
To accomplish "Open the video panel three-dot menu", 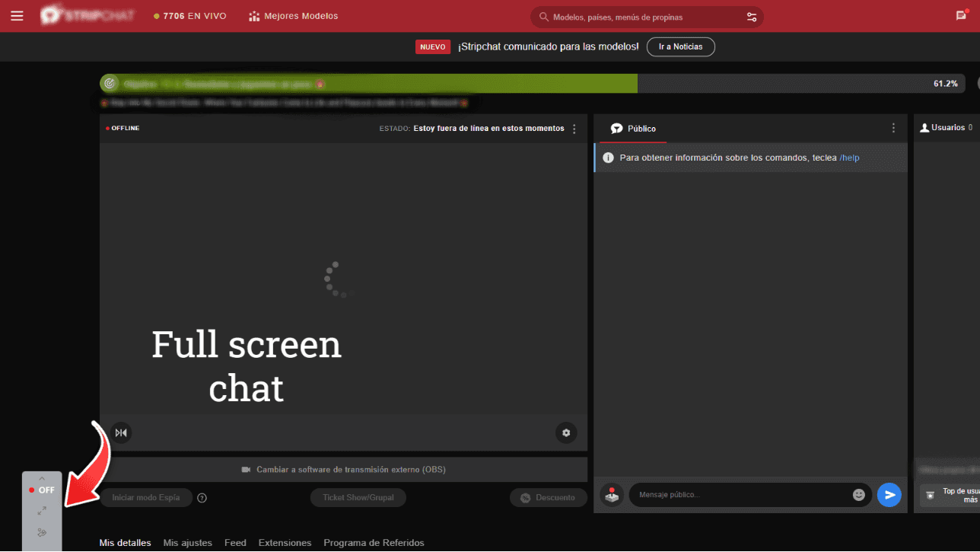I will click(x=574, y=129).
